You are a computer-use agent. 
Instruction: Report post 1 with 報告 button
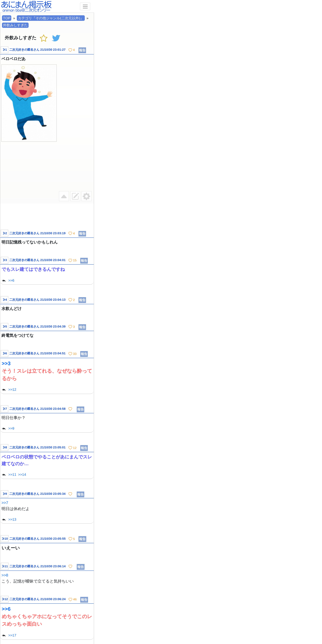(82, 50)
